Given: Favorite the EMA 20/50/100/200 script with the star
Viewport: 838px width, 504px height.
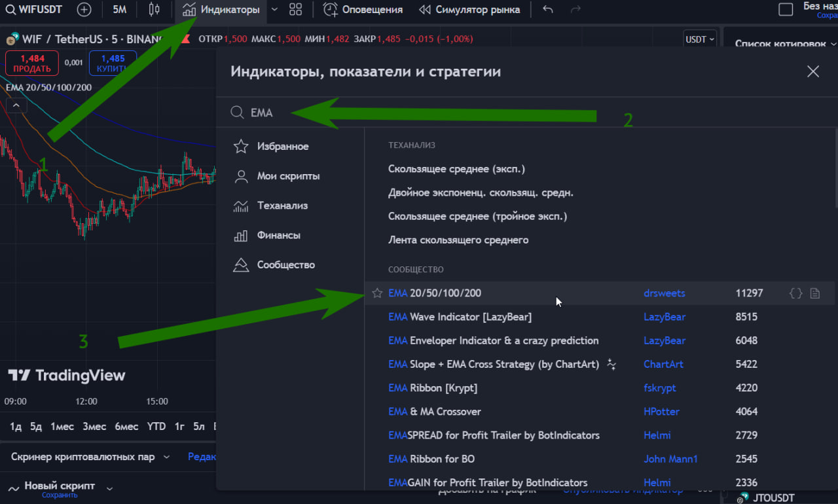Looking at the screenshot, I should pos(377,293).
